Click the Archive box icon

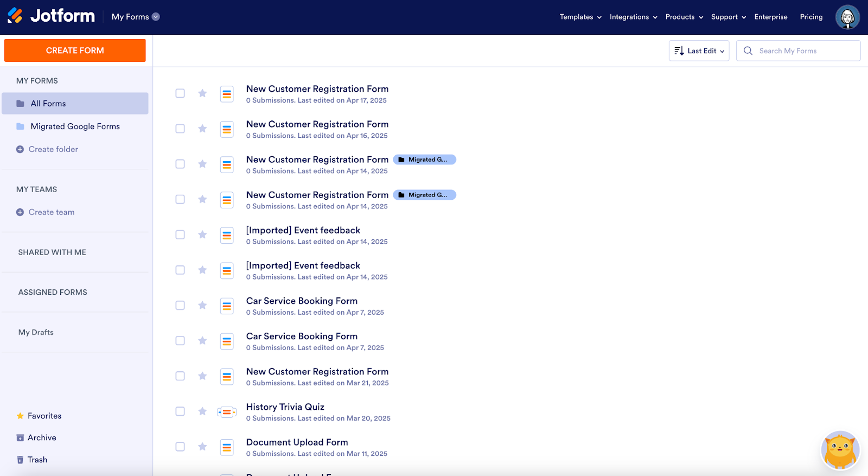pos(20,437)
